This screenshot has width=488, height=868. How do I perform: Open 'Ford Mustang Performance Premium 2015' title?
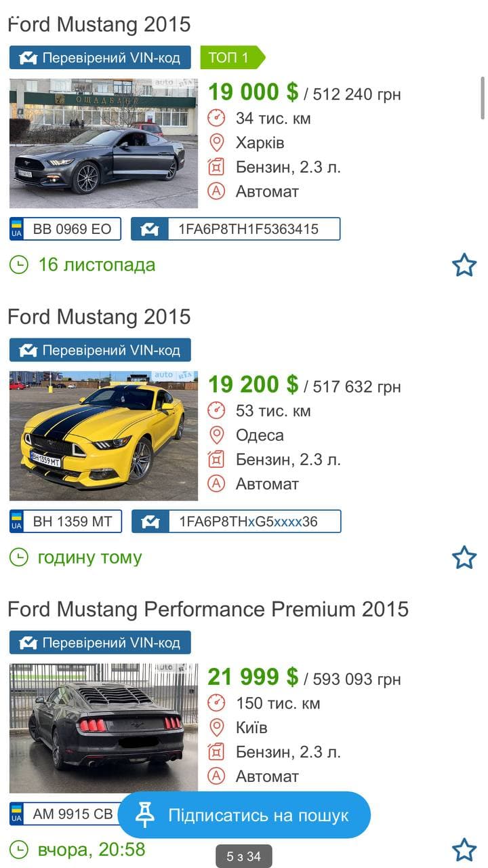coord(208,609)
